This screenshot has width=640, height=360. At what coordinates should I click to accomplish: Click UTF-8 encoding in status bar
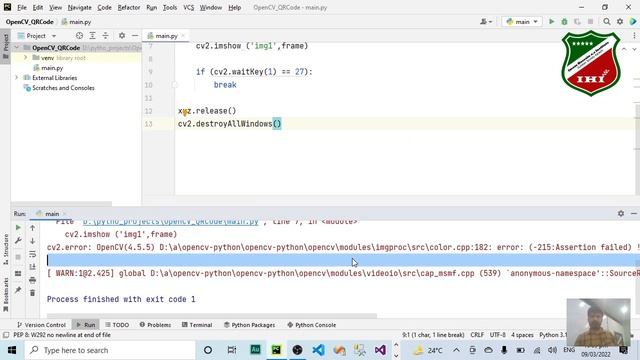498,335
